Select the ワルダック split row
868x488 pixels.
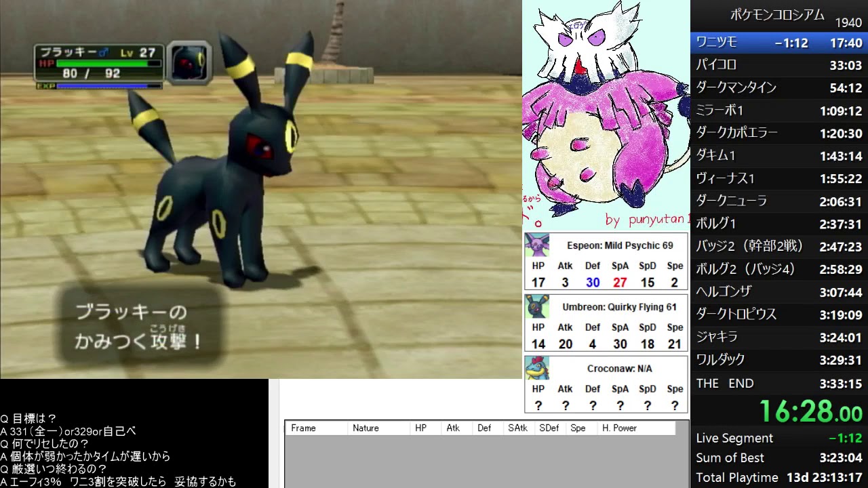click(779, 361)
